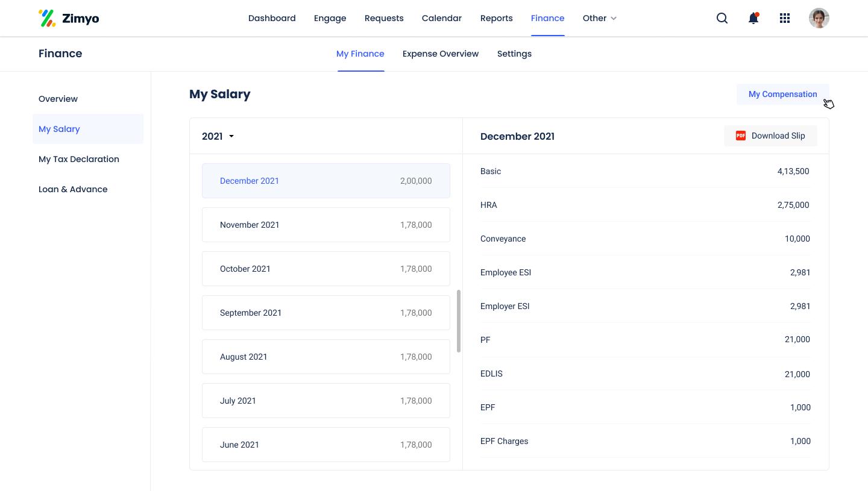This screenshot has height=491, width=868.
Task: Go to the Reports menu
Action: pos(496,18)
